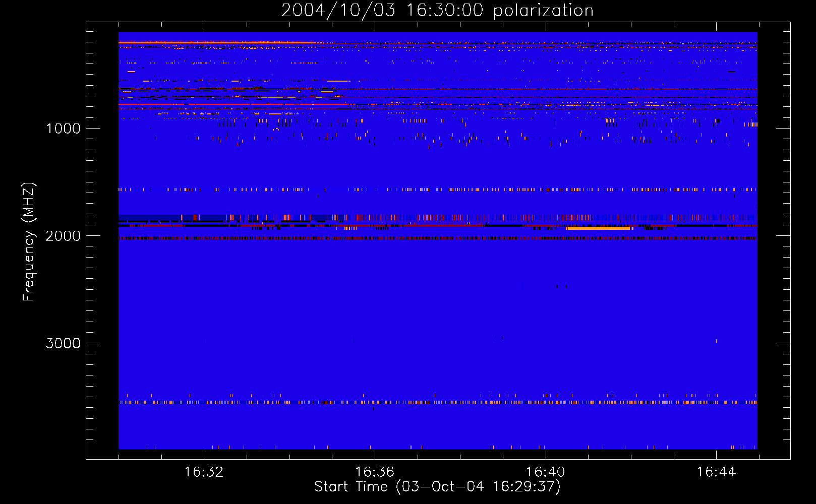816x504 pixels.
Task: Select the 'Frequency (MHZ)' axis label
Action: tap(29, 242)
